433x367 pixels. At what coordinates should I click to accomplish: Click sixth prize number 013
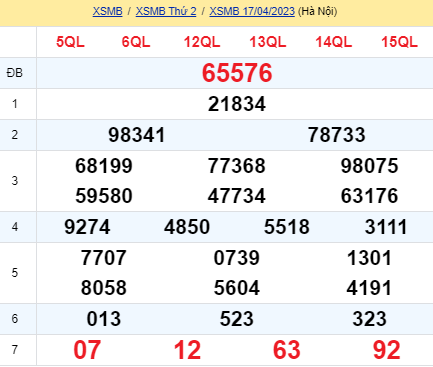[104, 319]
